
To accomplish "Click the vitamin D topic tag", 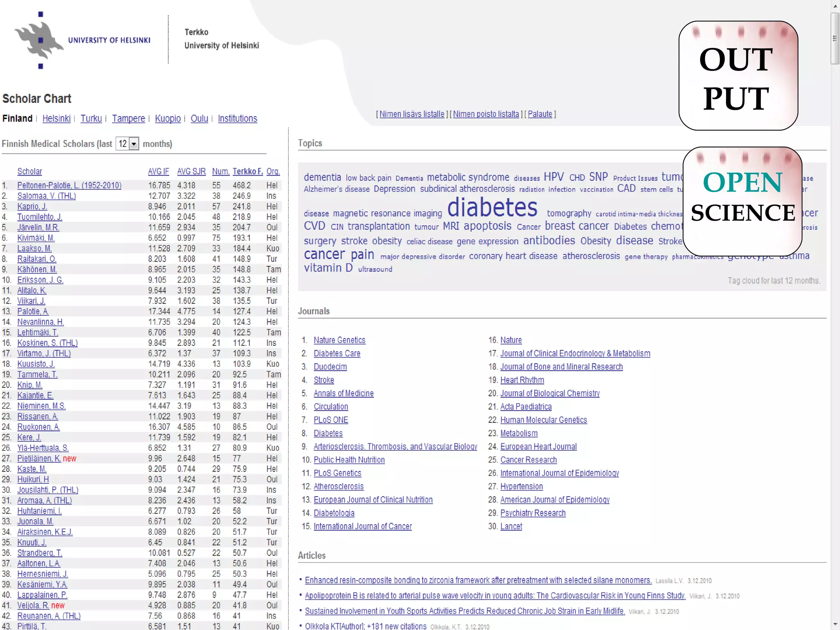I will [328, 268].
